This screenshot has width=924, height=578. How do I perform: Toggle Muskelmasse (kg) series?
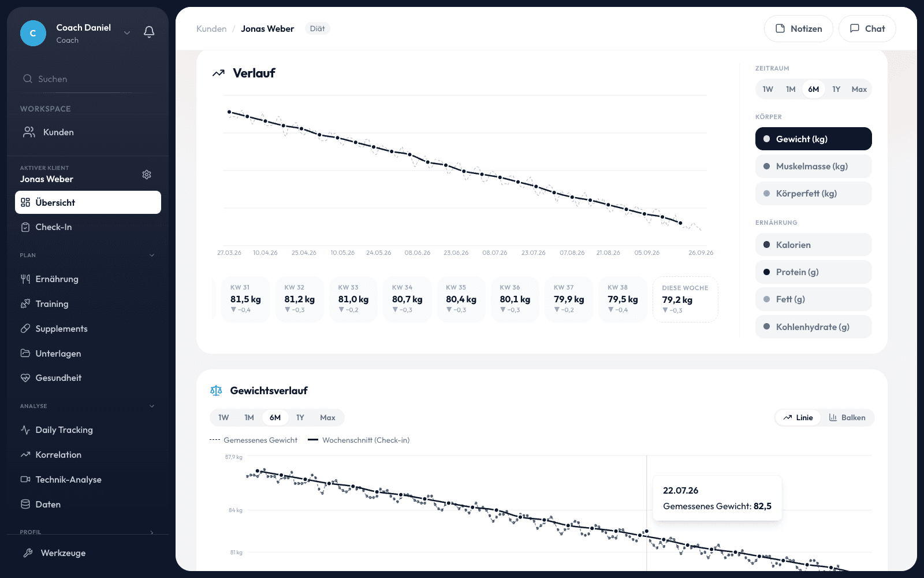click(x=813, y=166)
